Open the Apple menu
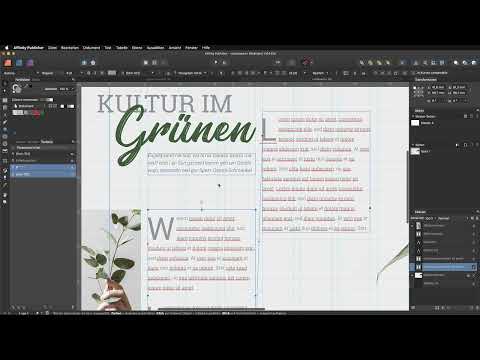The height and width of the screenshot is (360, 480). 6,48
